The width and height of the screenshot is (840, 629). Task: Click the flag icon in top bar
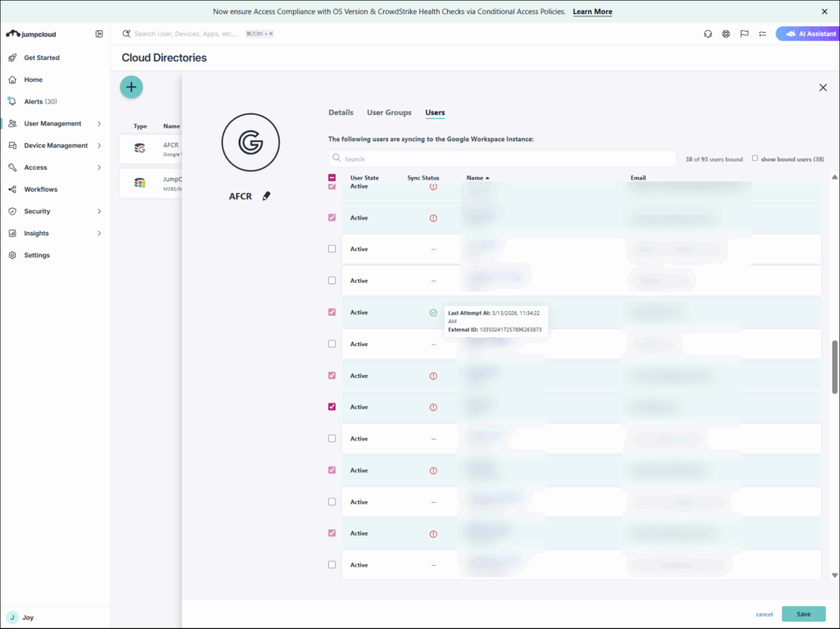pos(744,34)
